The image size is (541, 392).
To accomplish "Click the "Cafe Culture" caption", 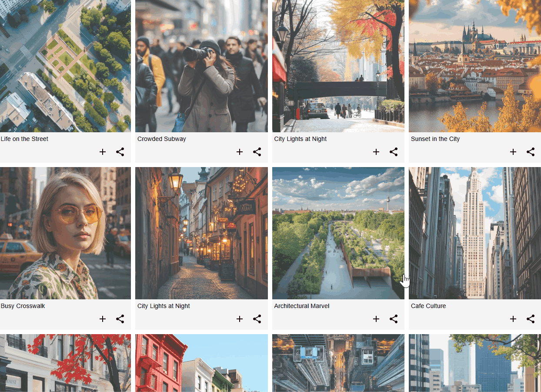I will (428, 306).
